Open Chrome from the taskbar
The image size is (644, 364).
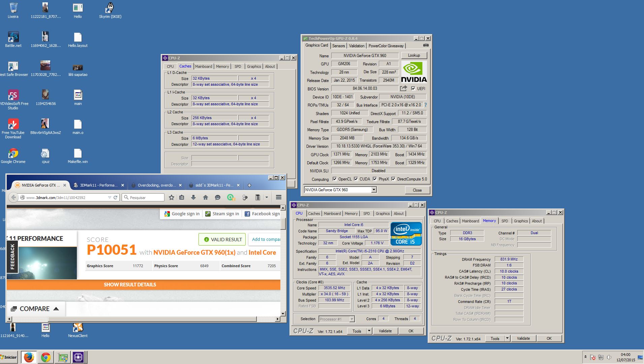pyautogui.click(x=46, y=357)
